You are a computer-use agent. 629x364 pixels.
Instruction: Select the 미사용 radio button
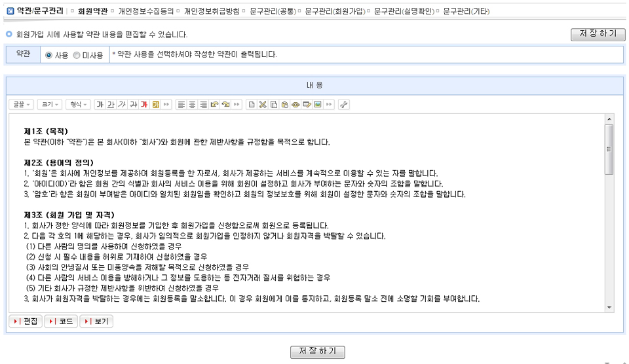(77, 56)
